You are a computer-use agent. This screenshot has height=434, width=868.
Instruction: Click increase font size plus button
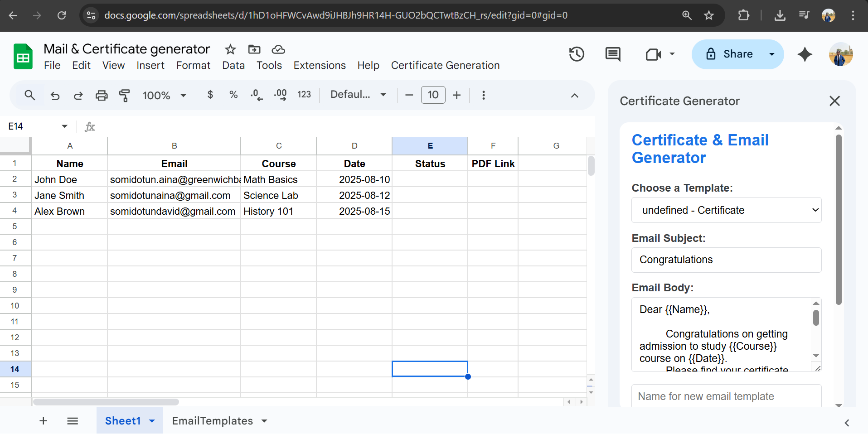tap(457, 95)
